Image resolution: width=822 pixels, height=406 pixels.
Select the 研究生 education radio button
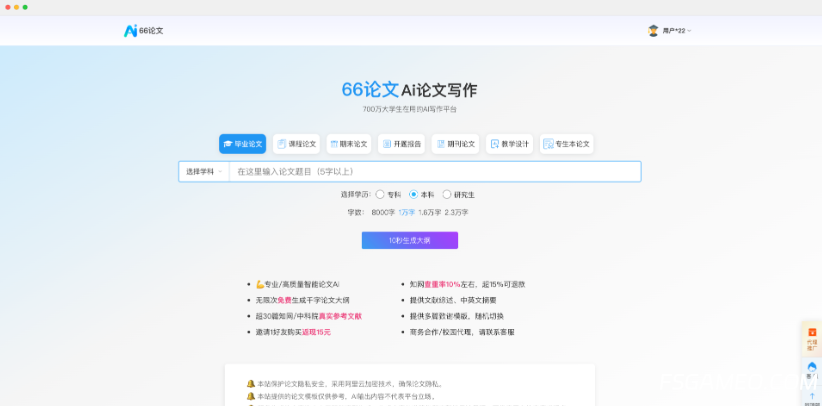[447, 195]
